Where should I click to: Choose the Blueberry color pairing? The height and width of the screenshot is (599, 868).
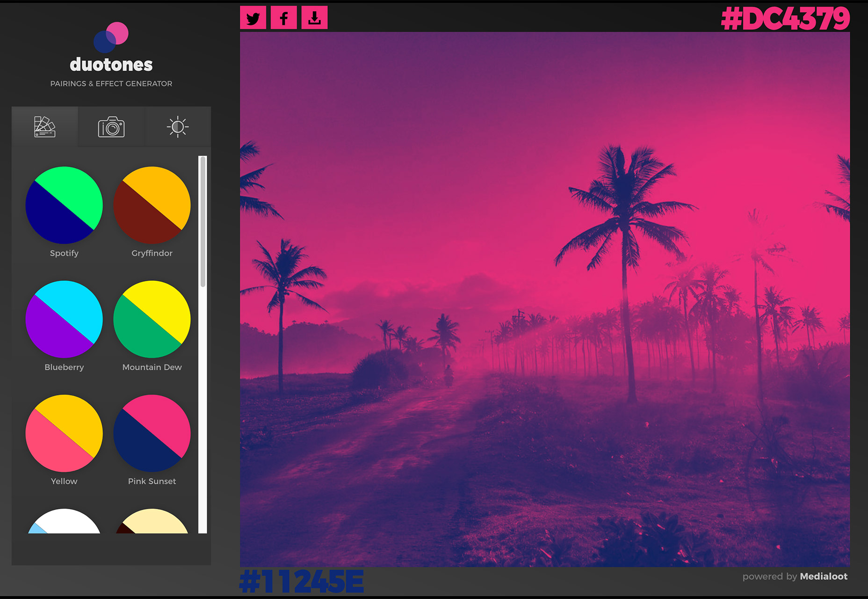coord(64,319)
